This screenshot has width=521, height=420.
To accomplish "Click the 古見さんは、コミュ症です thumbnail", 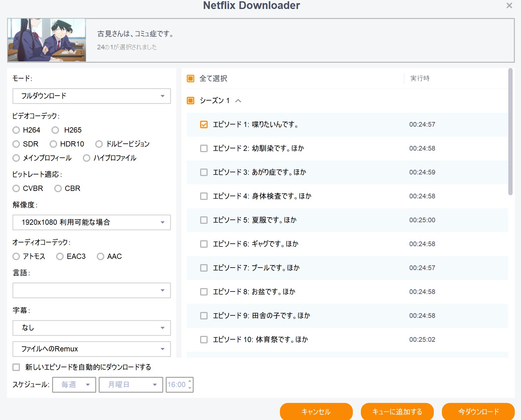I will pos(47,40).
